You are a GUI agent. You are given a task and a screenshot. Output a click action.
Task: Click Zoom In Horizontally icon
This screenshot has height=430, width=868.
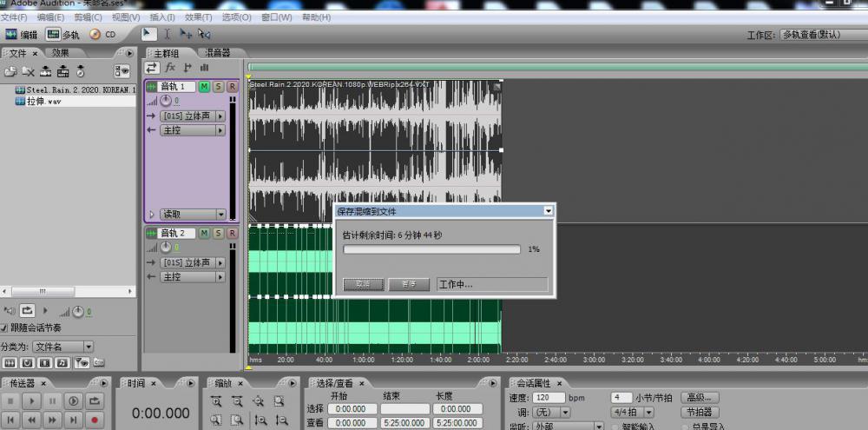216,401
